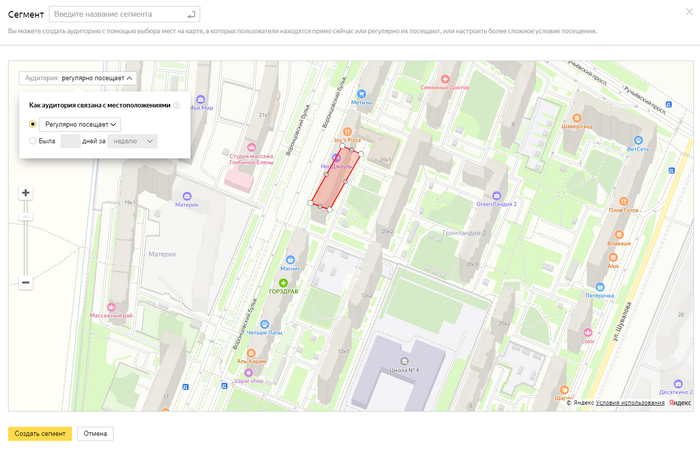This screenshot has width=700, height=450.
Task: Open help icon next to location question
Action: point(177,105)
